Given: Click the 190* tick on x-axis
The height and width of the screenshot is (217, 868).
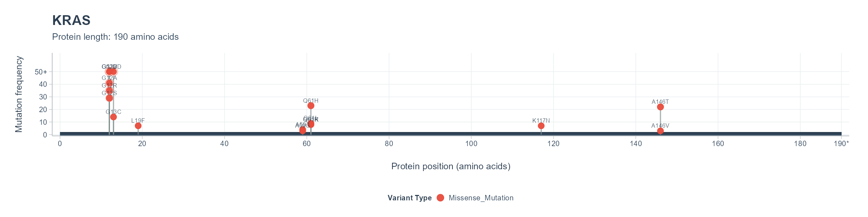Looking at the screenshot, I should pos(841,144).
